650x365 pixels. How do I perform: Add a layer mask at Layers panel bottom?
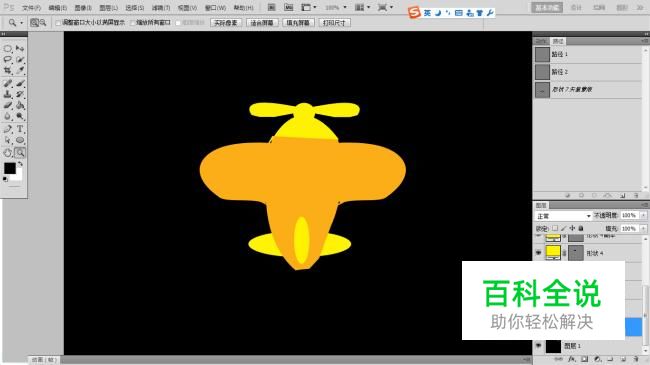click(584, 359)
